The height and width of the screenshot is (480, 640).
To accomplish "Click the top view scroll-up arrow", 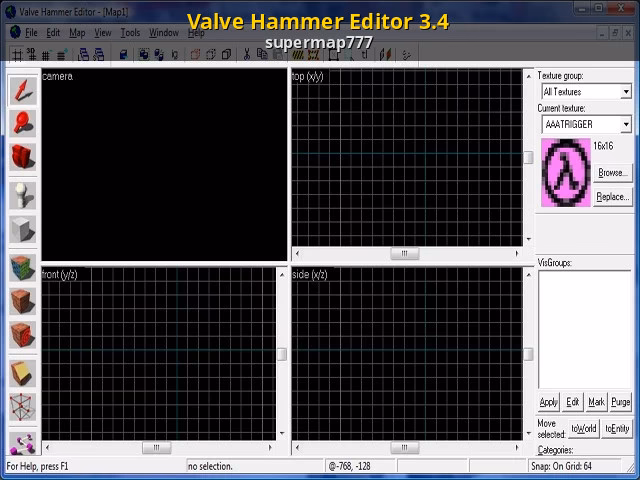I will tap(529, 76).
